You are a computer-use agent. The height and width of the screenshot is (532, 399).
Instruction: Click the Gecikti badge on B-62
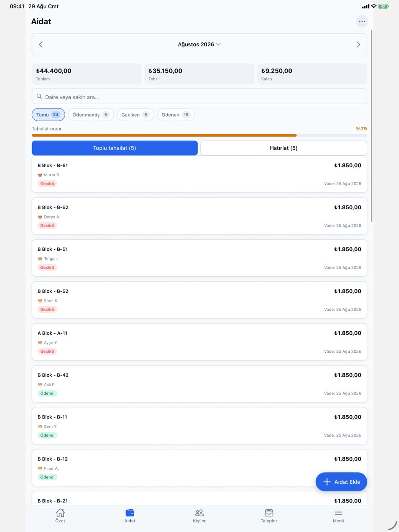click(47, 226)
